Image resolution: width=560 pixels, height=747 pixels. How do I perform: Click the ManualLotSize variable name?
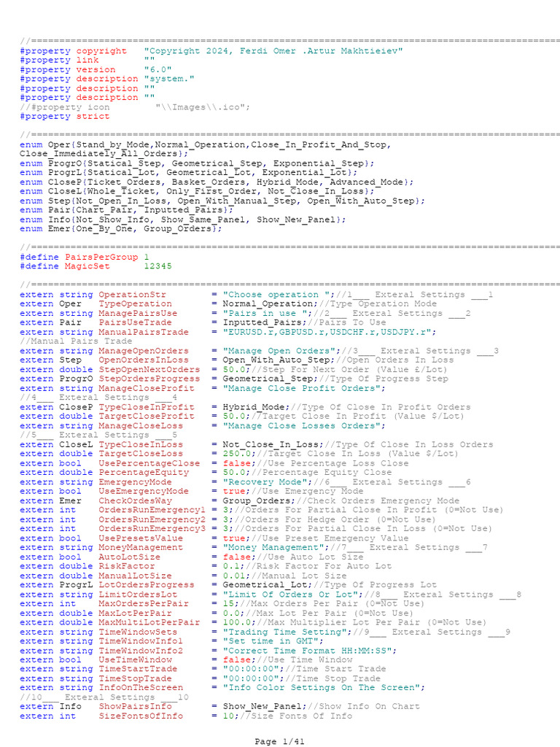tap(135, 576)
